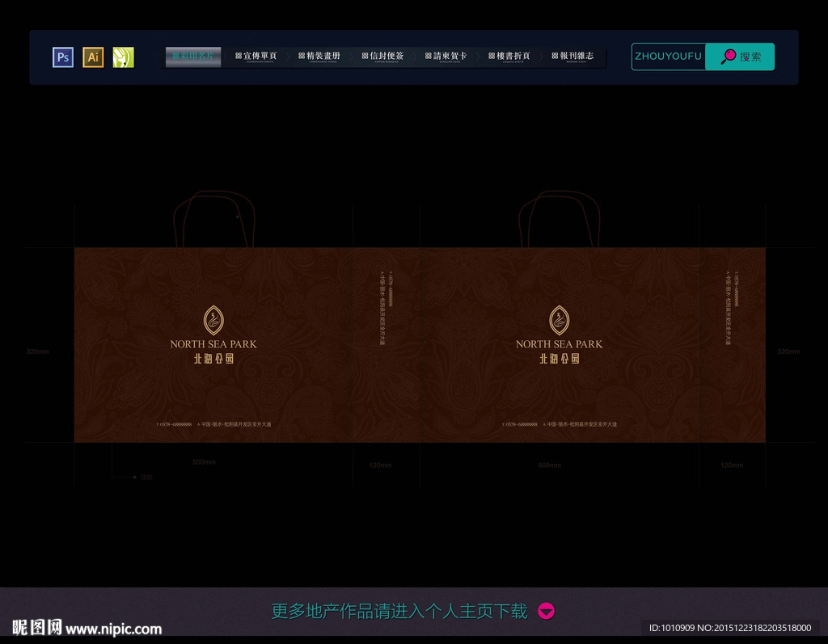Go to the 請柬賀卡 tab
The image size is (828, 644).
[446, 57]
